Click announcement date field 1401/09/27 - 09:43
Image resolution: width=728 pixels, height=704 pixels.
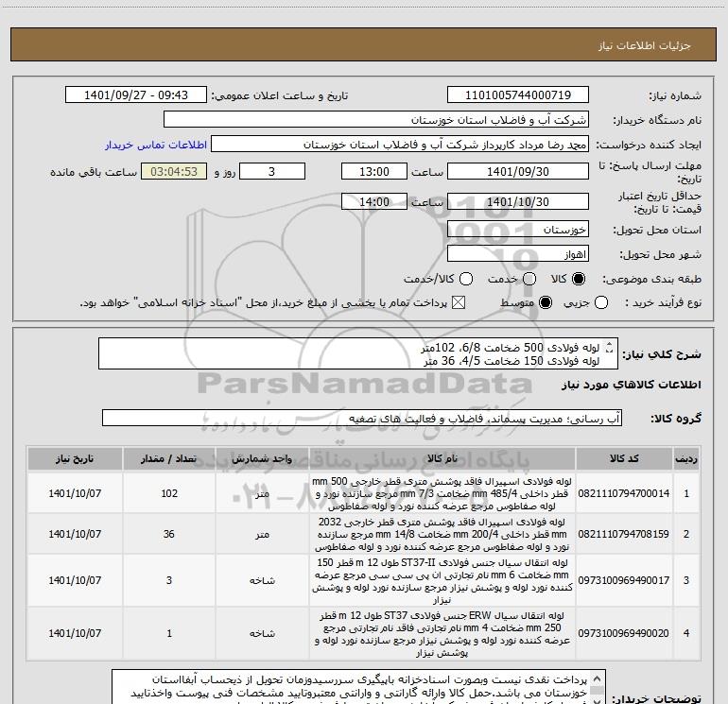point(136,95)
